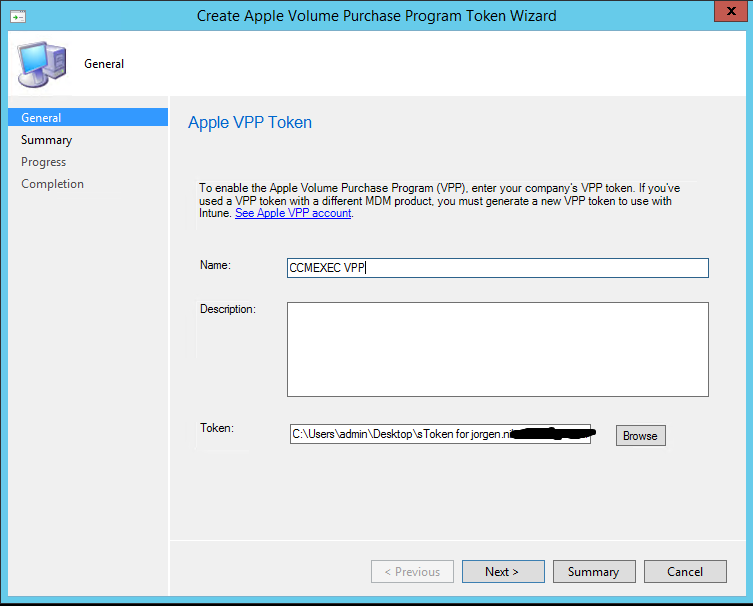Click the Previous button
The width and height of the screenshot is (753, 606).
pos(411,572)
